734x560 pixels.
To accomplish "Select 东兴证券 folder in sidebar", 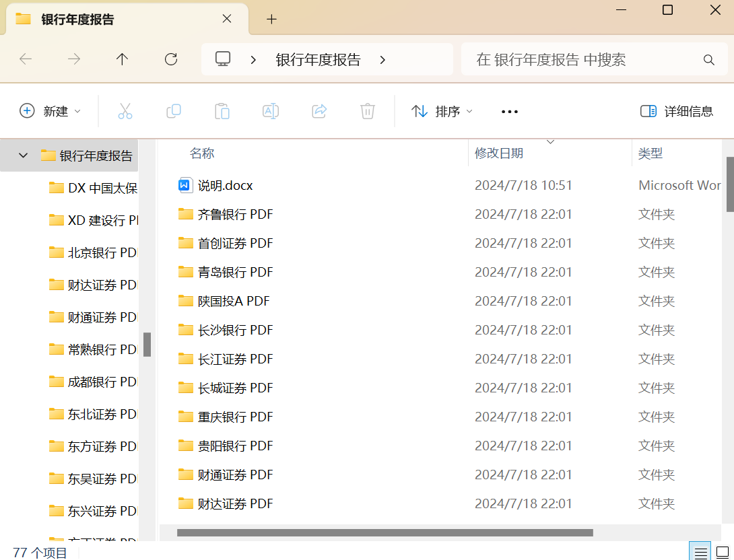I will coord(93,511).
